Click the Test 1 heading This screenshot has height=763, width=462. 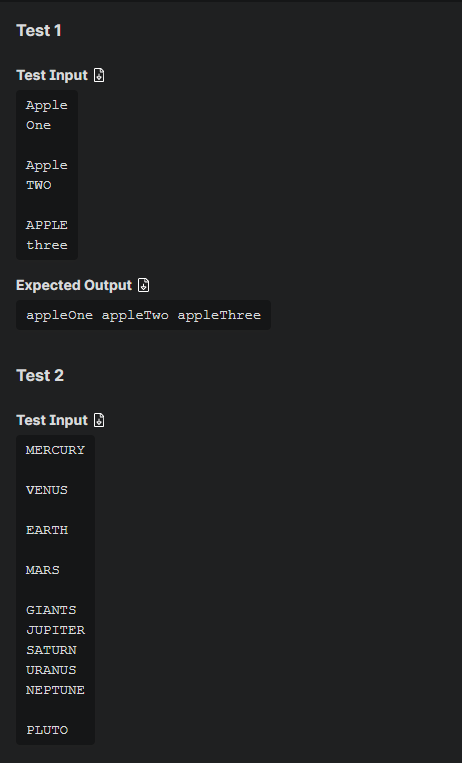coord(39,31)
